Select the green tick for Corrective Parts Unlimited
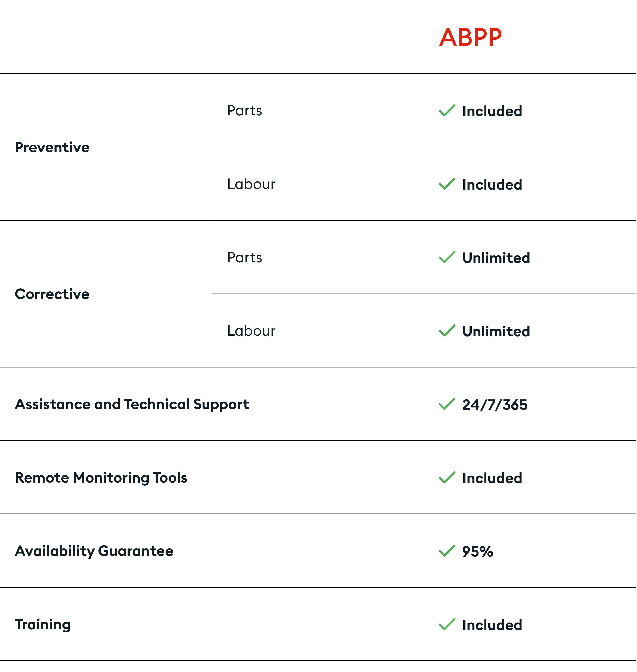Image resolution: width=637 pixels, height=672 pixels. [447, 257]
